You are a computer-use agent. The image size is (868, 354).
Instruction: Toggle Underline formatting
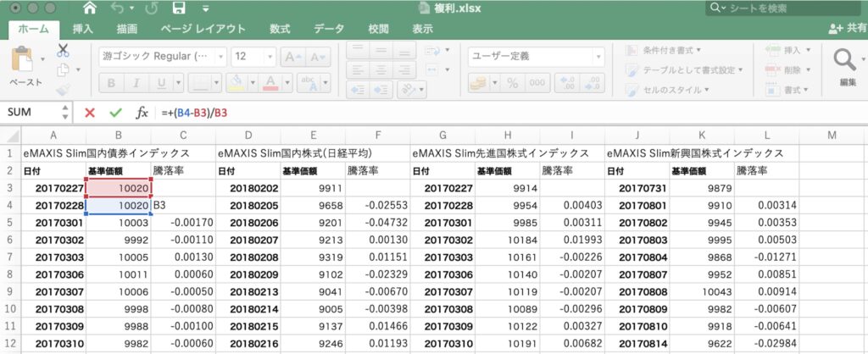point(161,83)
